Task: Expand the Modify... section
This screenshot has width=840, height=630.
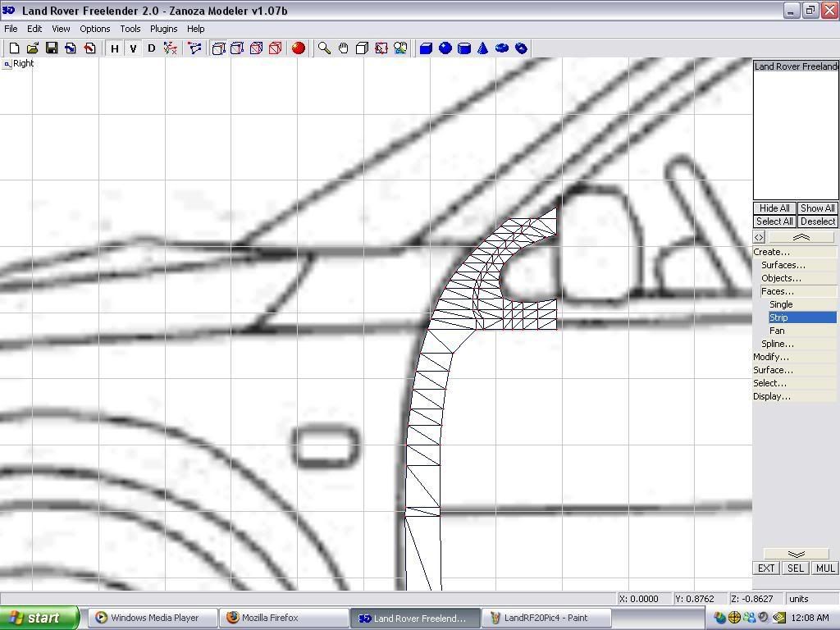Action: 771,357
